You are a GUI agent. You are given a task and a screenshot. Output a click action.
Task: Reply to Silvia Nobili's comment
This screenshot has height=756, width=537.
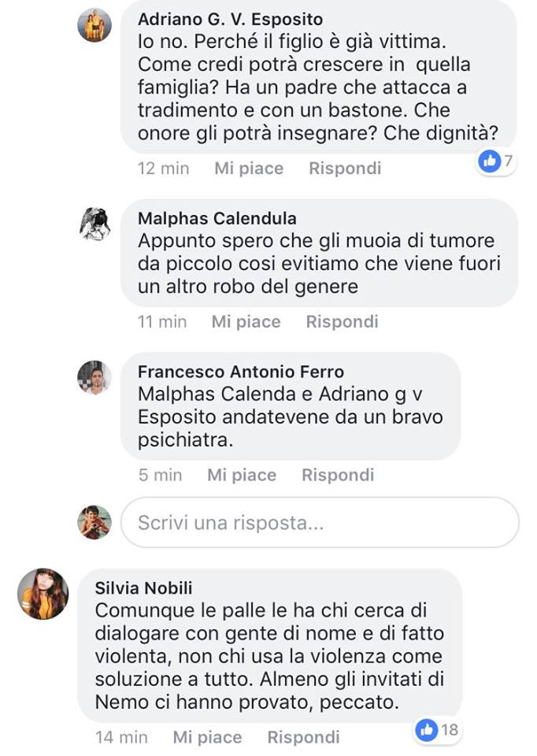[x=304, y=737]
